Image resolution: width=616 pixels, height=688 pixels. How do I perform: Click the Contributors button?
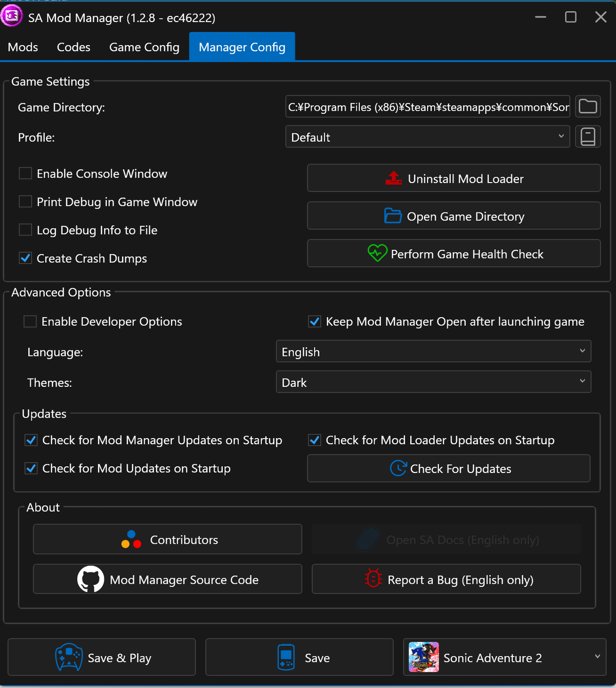(167, 539)
